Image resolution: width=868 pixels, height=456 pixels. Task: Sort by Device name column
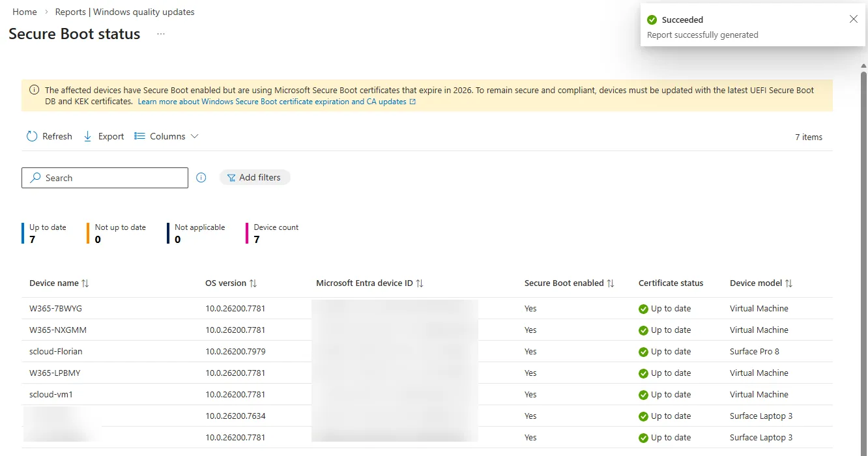click(59, 283)
